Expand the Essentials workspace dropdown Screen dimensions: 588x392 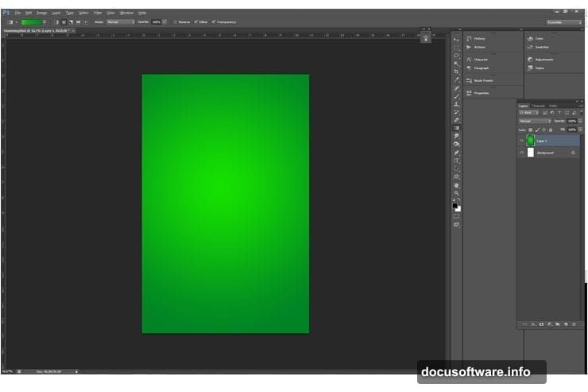(x=563, y=21)
